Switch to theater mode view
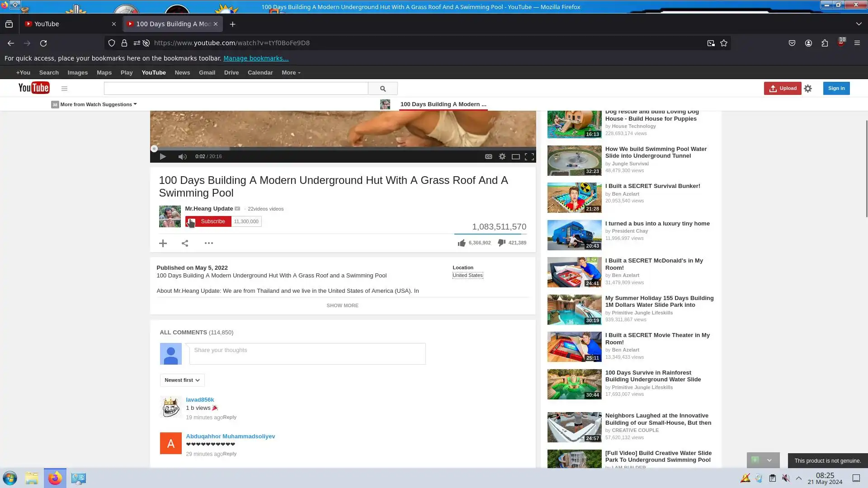This screenshot has height=488, width=868. 515,156
